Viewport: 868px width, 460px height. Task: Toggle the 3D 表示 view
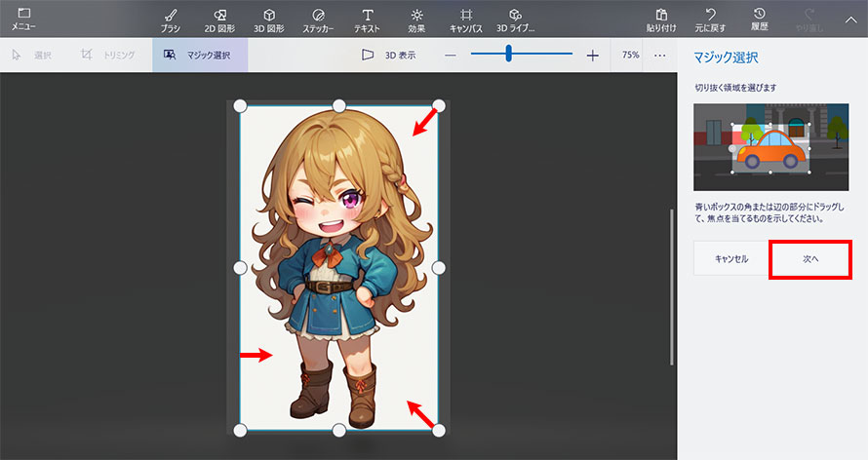click(388, 55)
